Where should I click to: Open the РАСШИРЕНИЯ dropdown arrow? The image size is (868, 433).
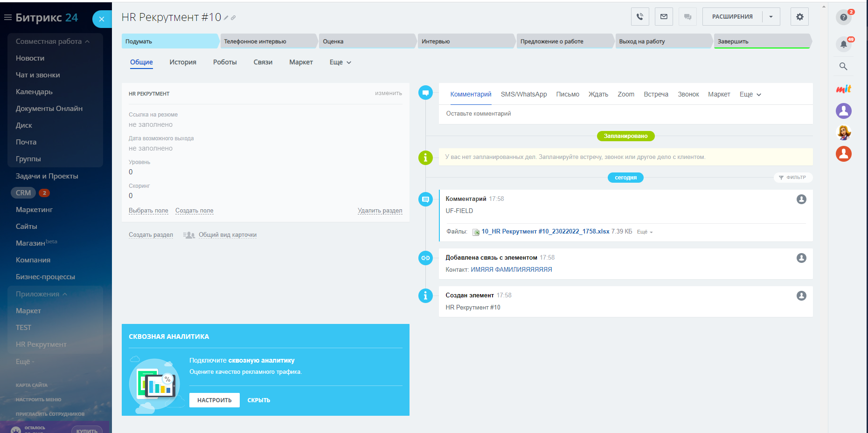(x=771, y=17)
